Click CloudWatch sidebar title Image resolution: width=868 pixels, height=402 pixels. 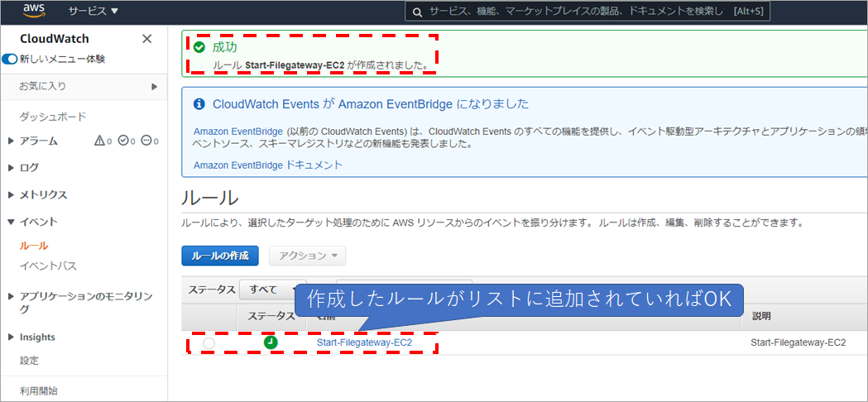coord(55,39)
